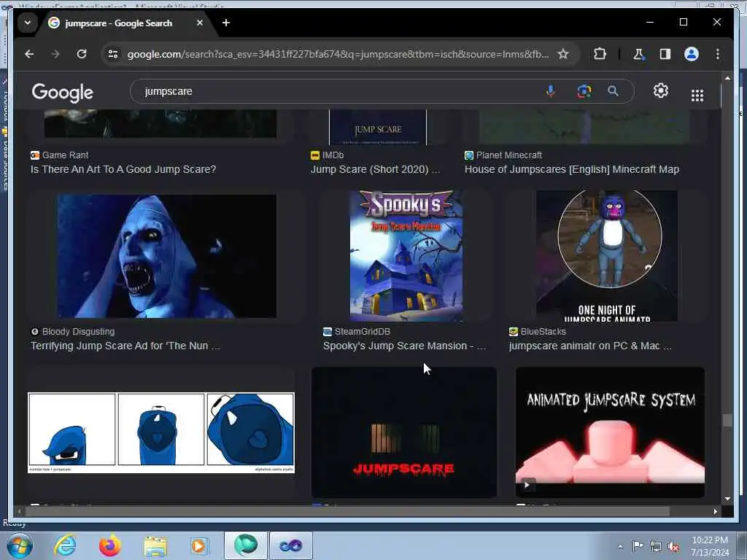This screenshot has width=747, height=560.
Task: Click the address bar URL
Action: pyautogui.click(x=337, y=54)
